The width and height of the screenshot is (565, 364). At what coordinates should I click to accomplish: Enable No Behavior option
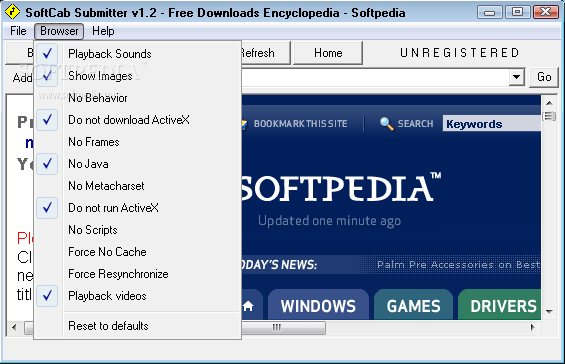[x=138, y=98]
